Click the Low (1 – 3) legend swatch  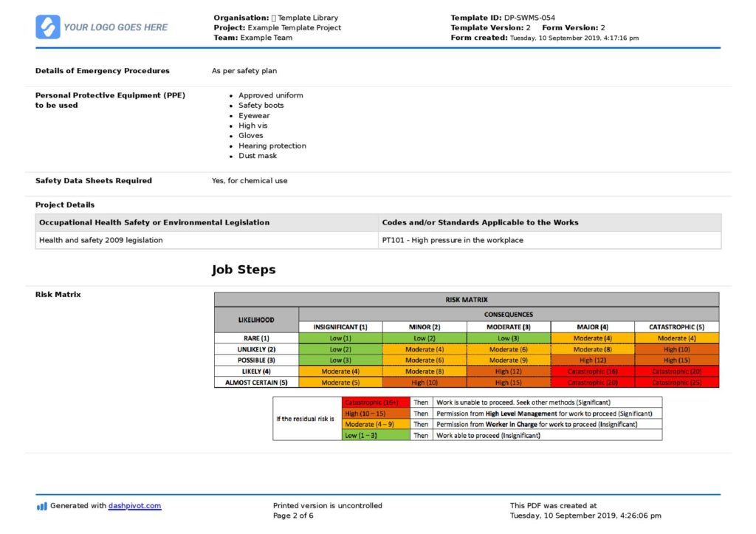tap(375, 436)
